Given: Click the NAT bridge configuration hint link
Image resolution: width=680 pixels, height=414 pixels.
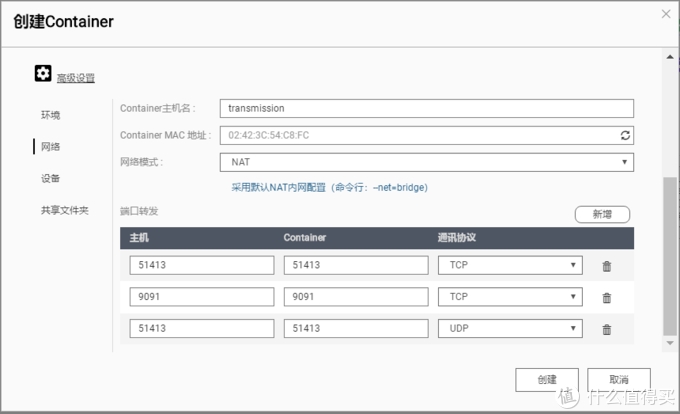Looking at the screenshot, I should pyautogui.click(x=330, y=187).
